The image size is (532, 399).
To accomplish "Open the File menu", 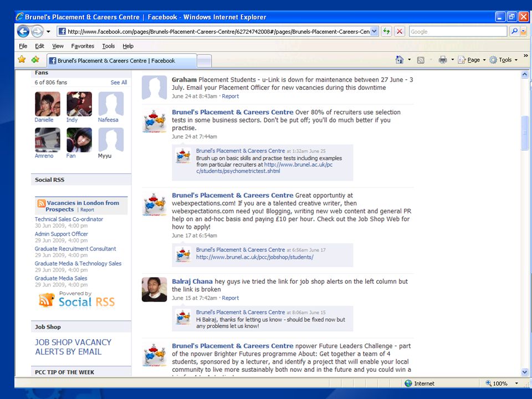I will [x=23, y=46].
